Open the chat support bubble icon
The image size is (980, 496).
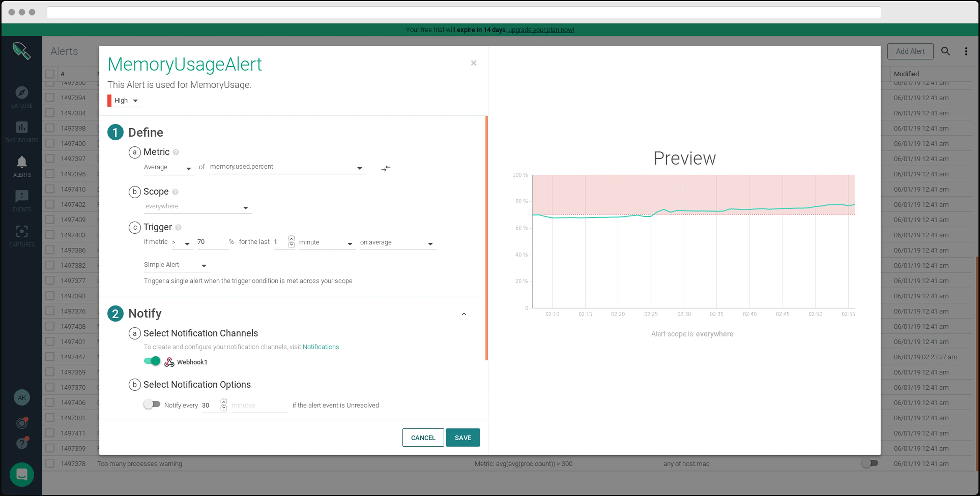tap(22, 474)
